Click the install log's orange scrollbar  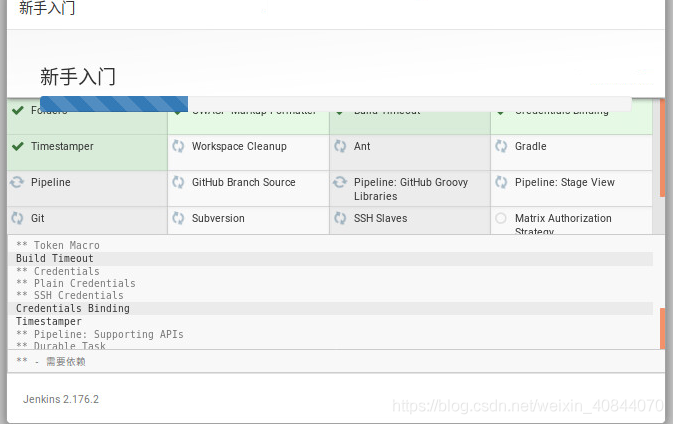[x=662, y=329]
